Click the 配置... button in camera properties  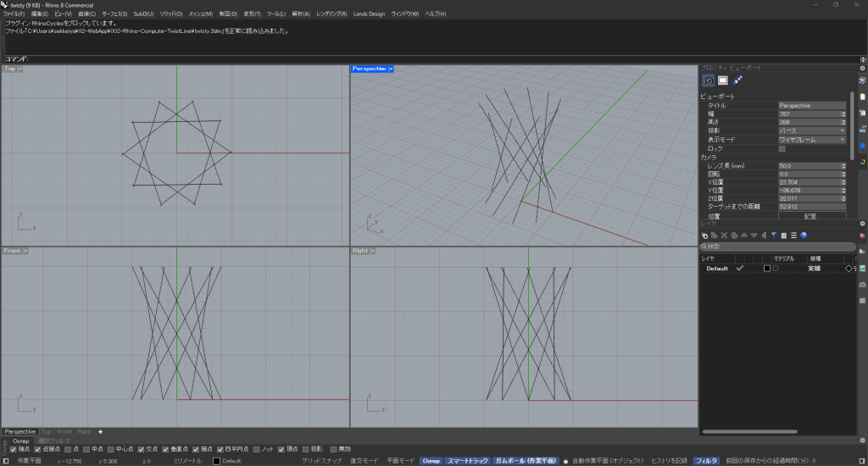812,216
